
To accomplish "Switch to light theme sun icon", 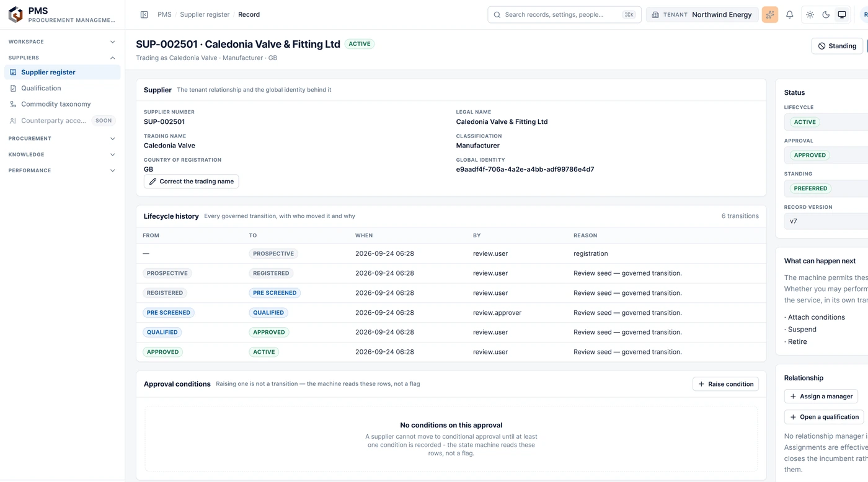I will click(810, 14).
